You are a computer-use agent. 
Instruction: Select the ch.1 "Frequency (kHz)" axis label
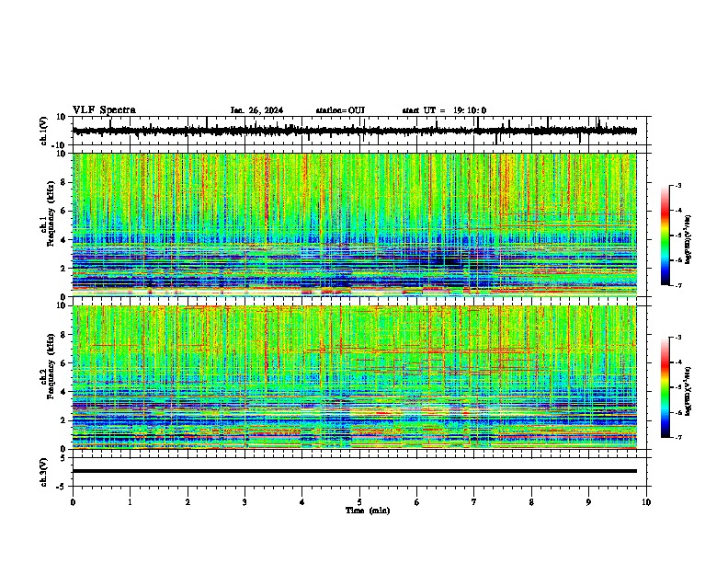pos(51,214)
